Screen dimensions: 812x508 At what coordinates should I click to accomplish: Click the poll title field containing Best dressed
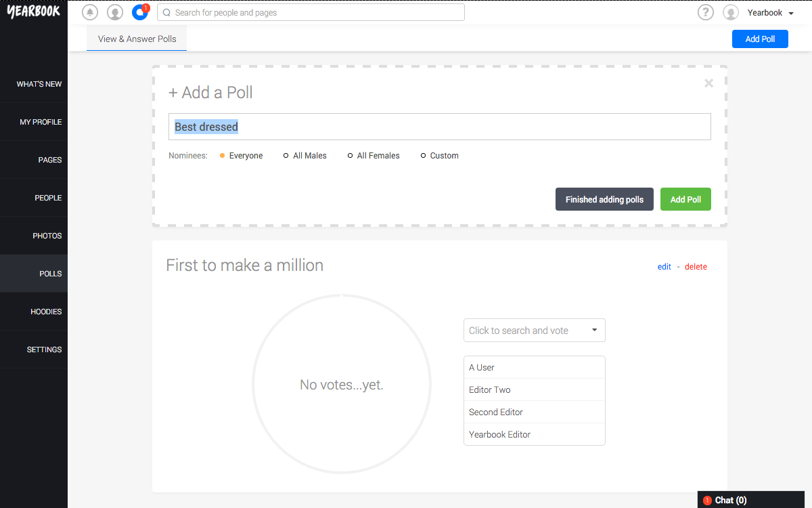pyautogui.click(x=440, y=127)
